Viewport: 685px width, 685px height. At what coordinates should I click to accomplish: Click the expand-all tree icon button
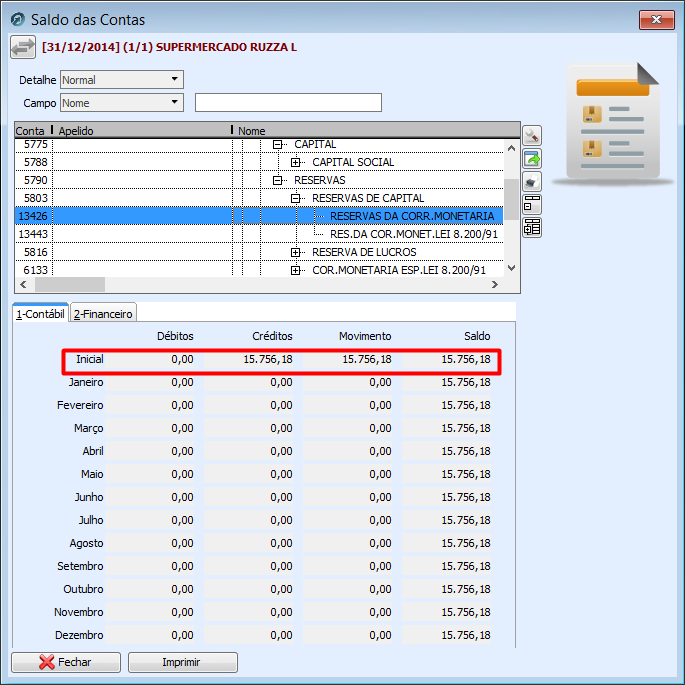[532, 227]
